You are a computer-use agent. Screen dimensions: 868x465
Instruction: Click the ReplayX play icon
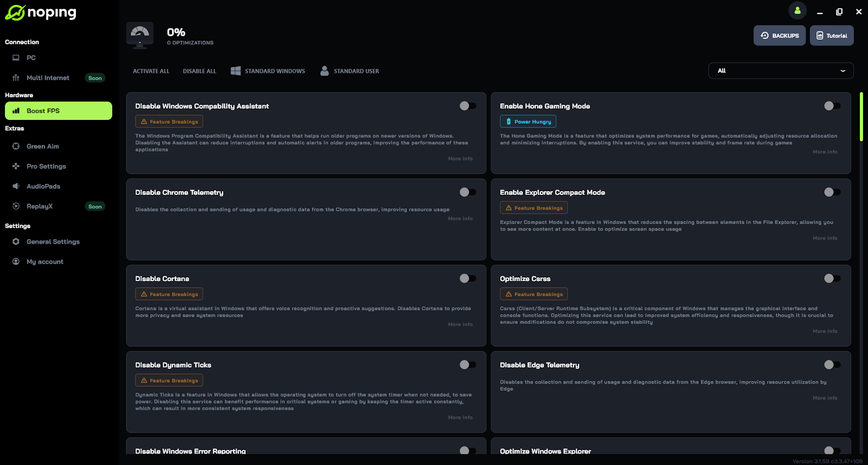pyautogui.click(x=16, y=206)
